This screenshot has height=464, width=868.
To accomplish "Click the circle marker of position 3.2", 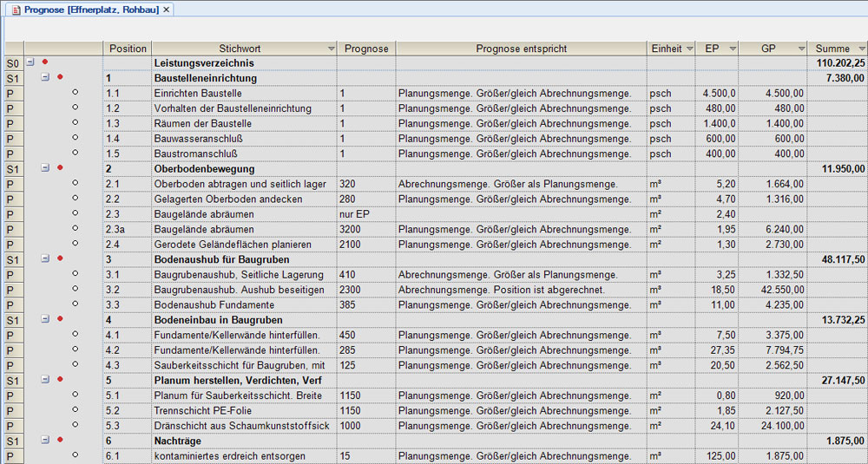I will coord(76,289).
